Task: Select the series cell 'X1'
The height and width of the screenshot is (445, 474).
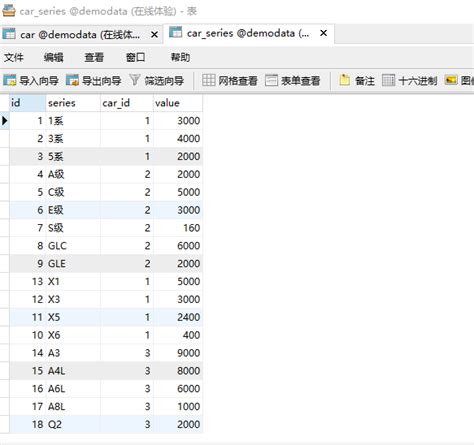Action: [x=73, y=281]
